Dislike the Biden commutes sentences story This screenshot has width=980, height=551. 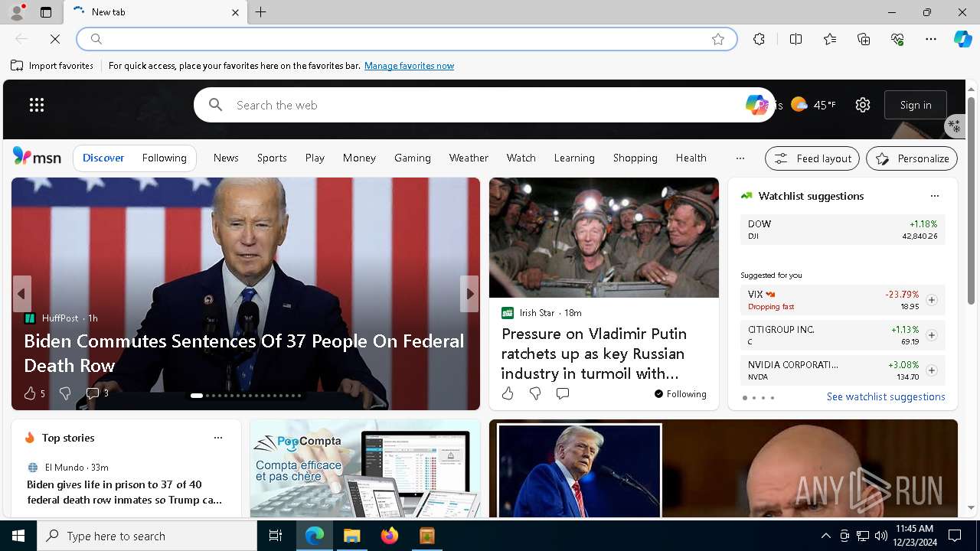click(x=65, y=393)
